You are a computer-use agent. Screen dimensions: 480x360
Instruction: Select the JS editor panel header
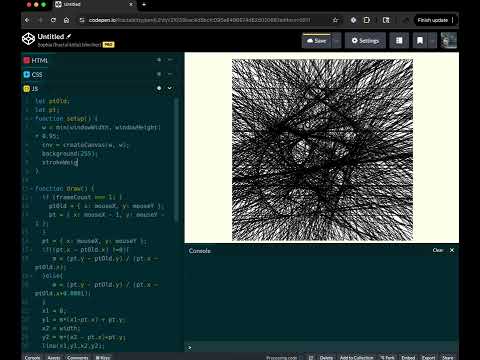point(31,88)
